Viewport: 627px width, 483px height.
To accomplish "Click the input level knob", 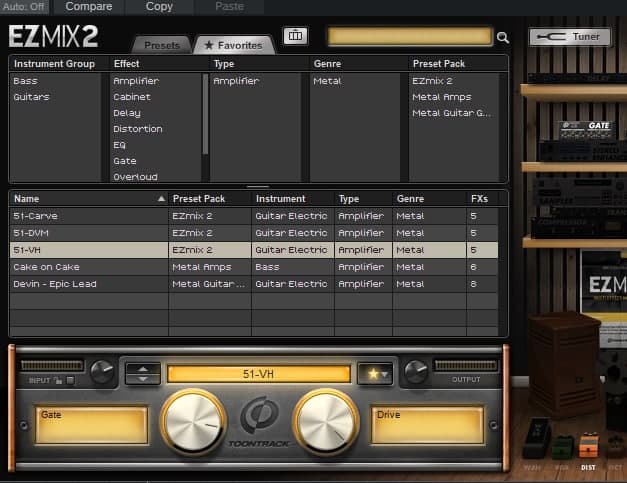I will [x=102, y=372].
